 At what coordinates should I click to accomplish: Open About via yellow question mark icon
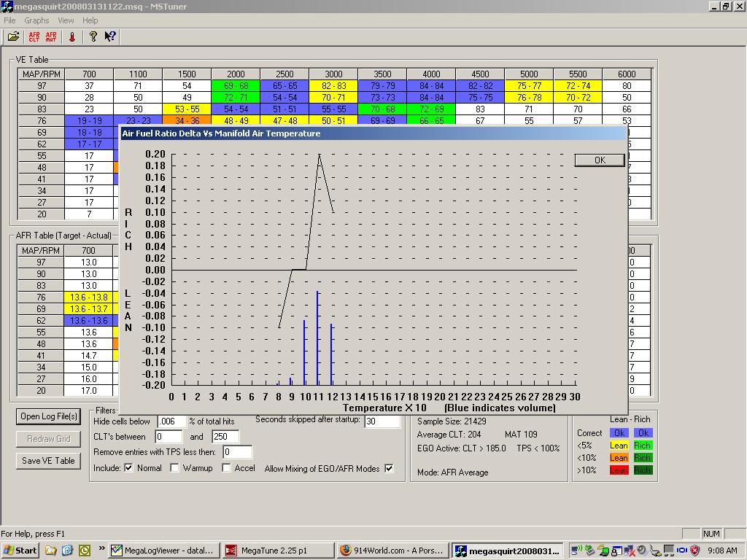click(93, 36)
